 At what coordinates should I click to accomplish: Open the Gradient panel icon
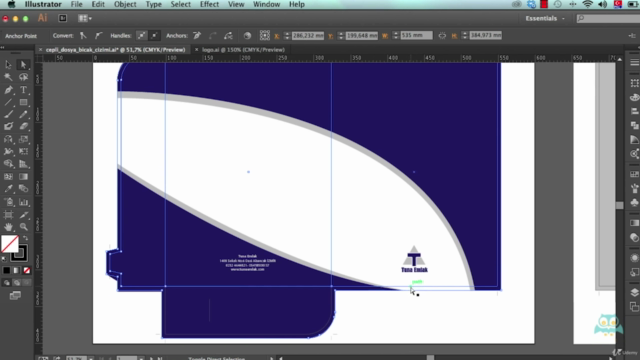coord(634,223)
